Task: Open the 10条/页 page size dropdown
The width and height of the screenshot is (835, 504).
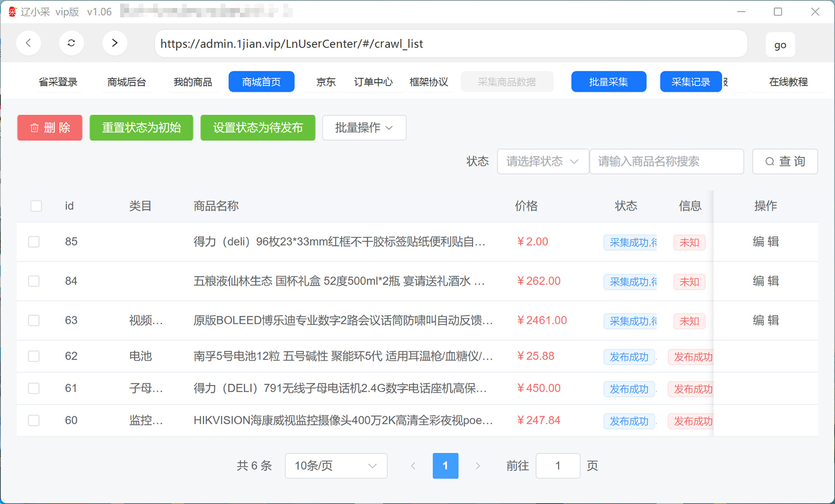Action: pos(336,465)
